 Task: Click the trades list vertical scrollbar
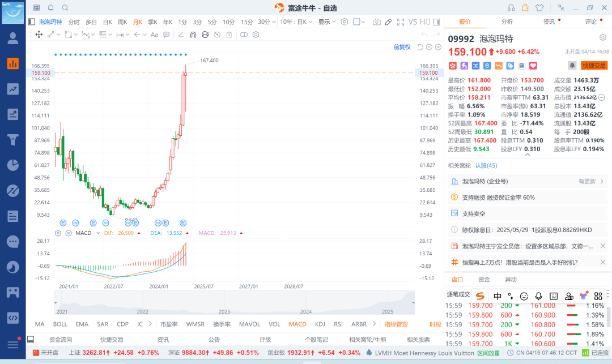pyautogui.click(x=608, y=317)
